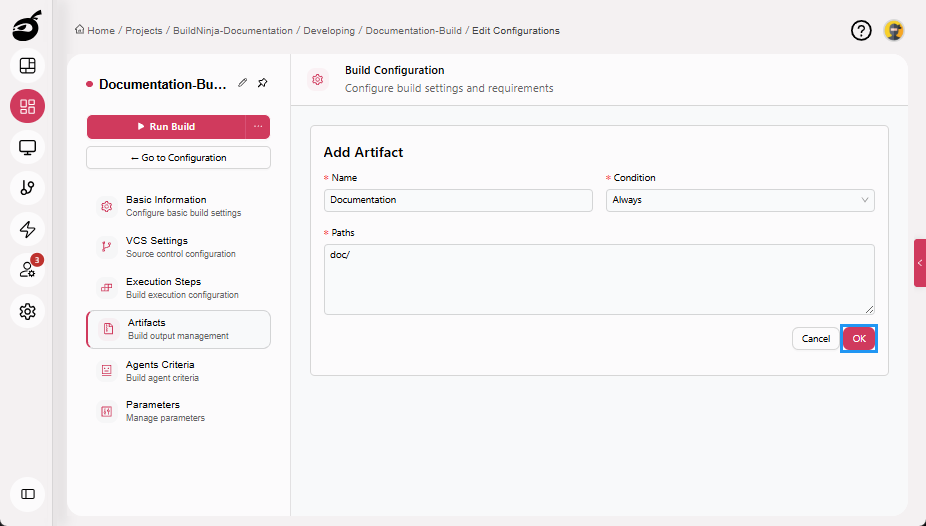Open the dashboard layout icon in sidebar
This screenshot has width=926, height=526.
pos(28,66)
